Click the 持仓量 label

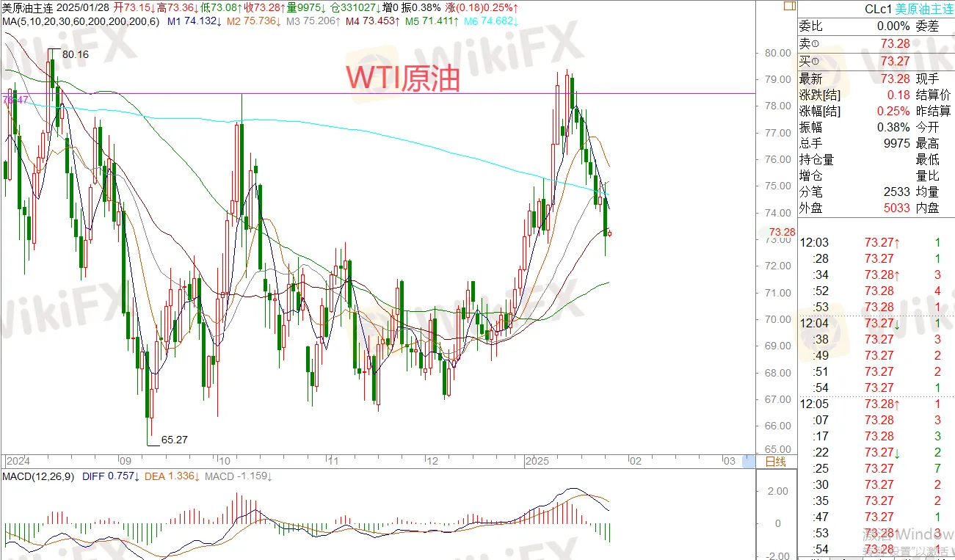coord(816,159)
